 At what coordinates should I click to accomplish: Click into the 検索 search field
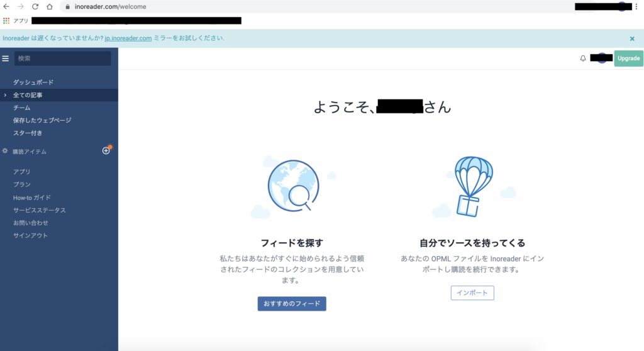[62, 58]
